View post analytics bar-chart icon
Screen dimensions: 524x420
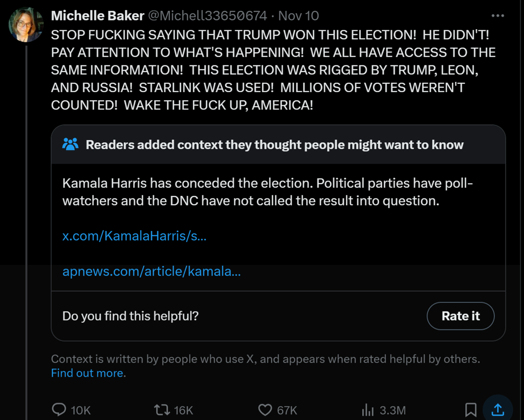click(368, 410)
